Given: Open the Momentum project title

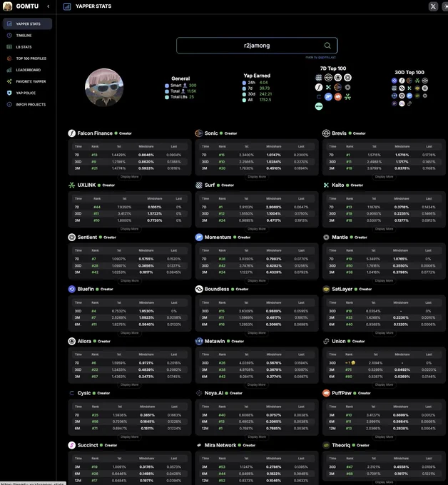Looking at the screenshot, I should pos(218,238).
